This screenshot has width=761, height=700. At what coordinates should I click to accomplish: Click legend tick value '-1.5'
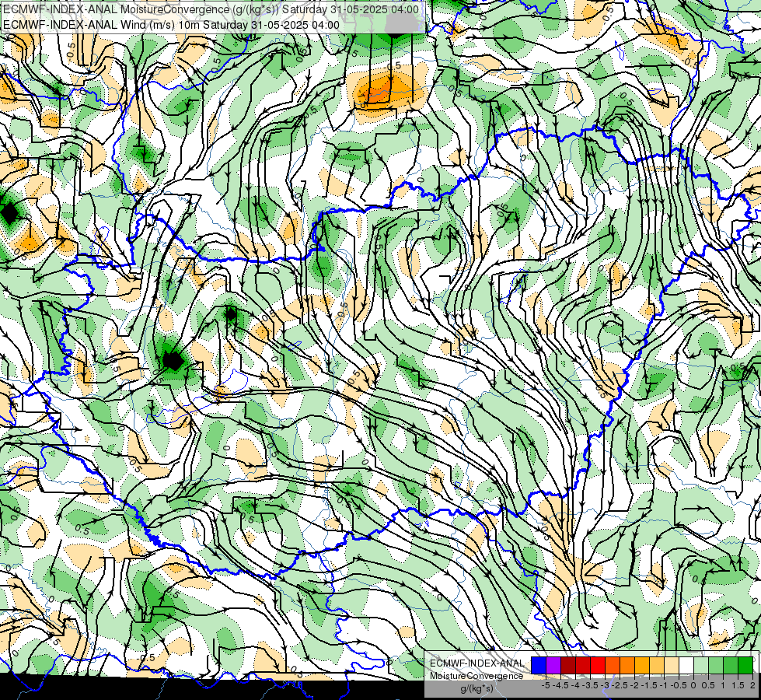649,685
